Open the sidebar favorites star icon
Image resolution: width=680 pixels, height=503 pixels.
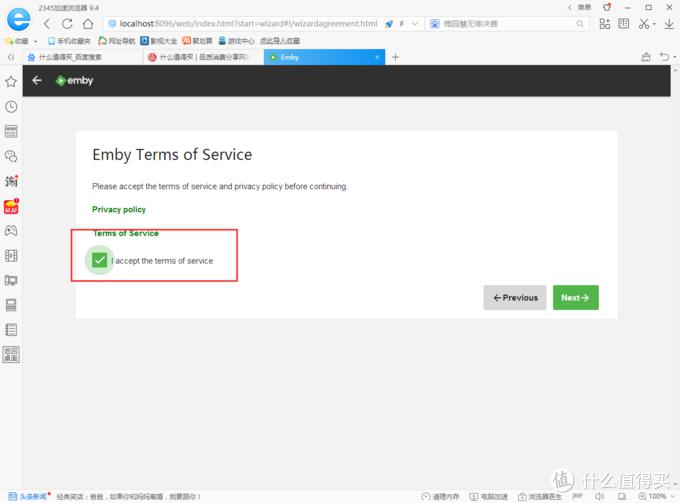point(11,82)
